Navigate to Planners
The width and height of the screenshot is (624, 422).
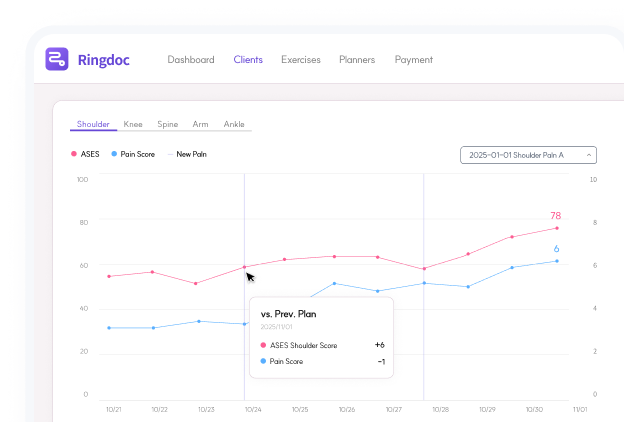(357, 60)
